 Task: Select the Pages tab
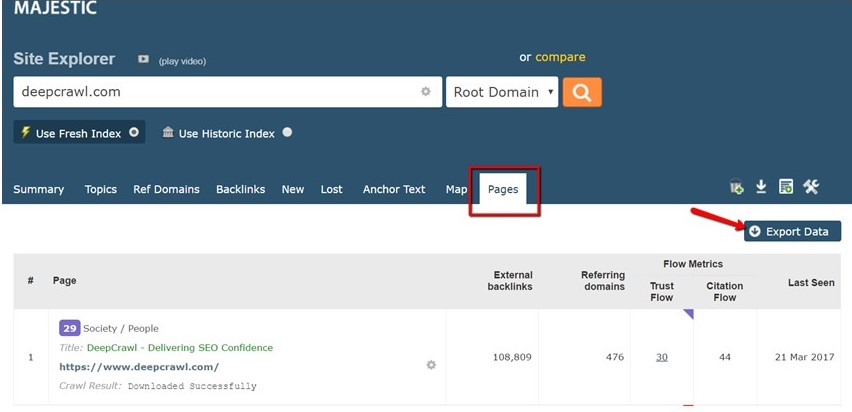tap(503, 189)
